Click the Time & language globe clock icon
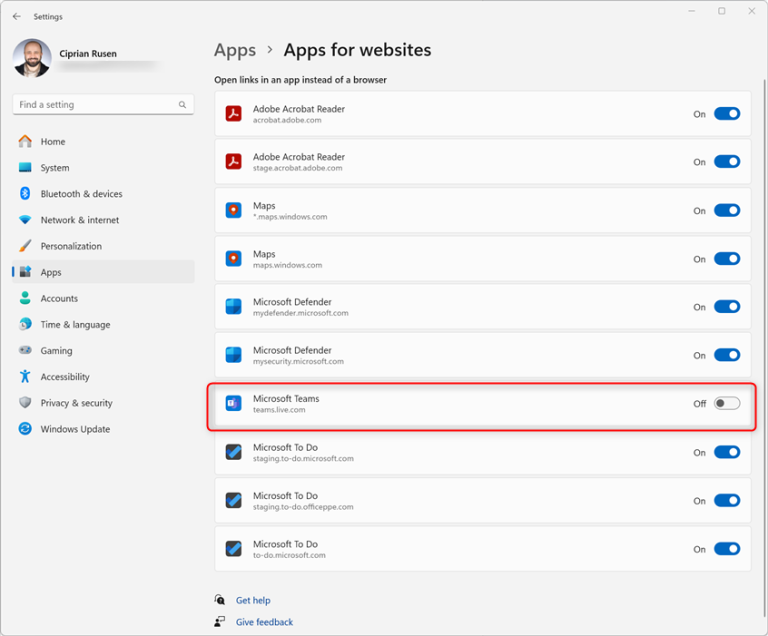 [x=25, y=324]
